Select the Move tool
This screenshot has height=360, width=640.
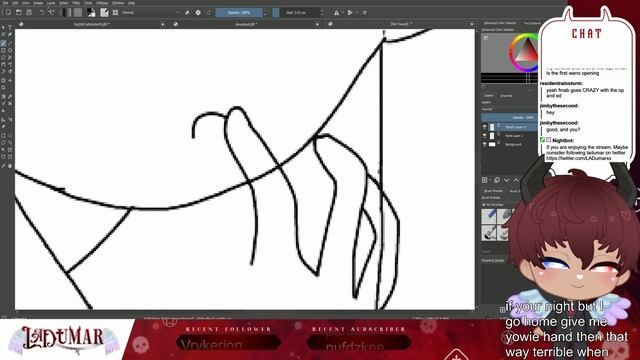10,81
